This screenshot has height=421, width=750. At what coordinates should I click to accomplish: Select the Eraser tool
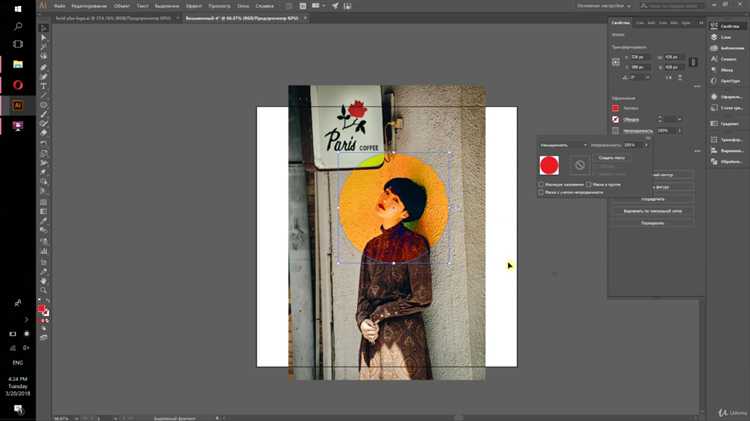click(44, 133)
